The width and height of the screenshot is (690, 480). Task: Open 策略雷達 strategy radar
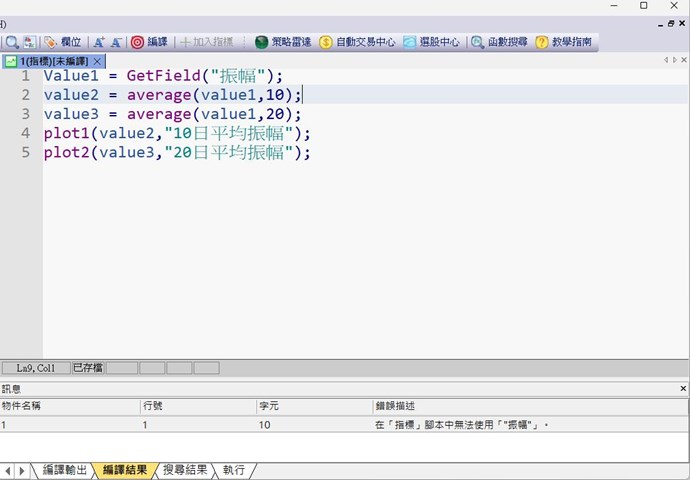282,42
